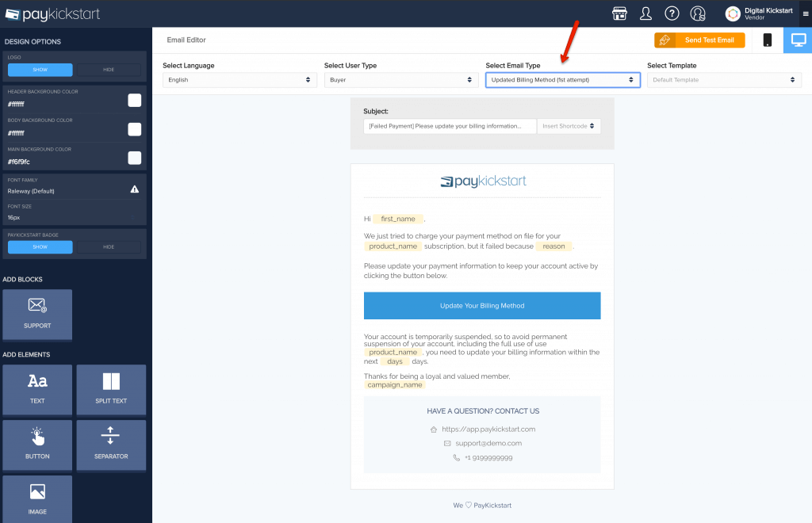Click the paykickstart logo in email
Viewport: 812px width, 523px height.
[x=483, y=181]
